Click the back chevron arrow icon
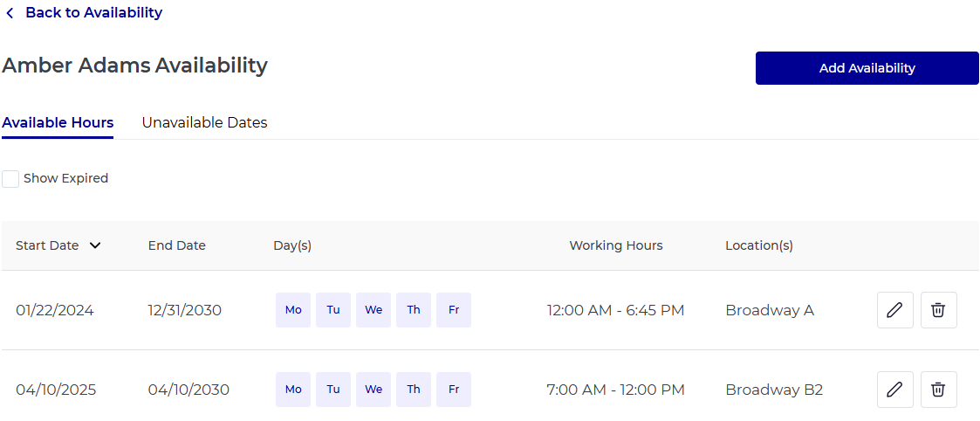980x421 pixels. point(10,13)
